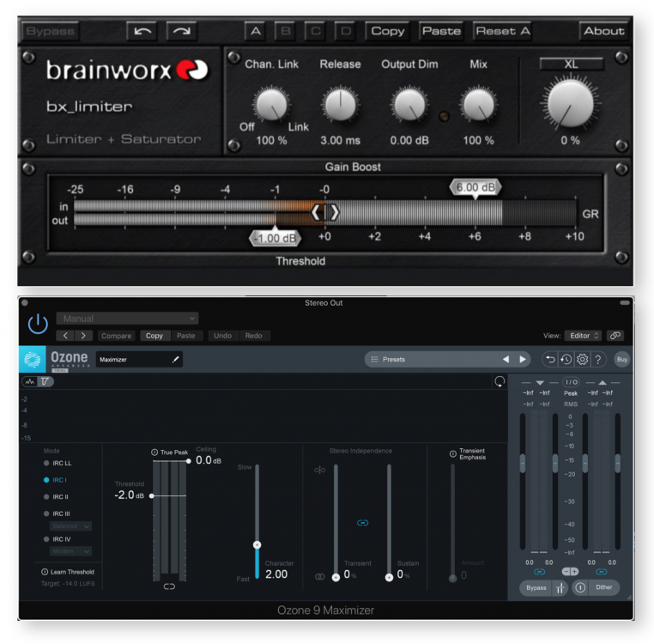Rename module with the pencil icon

175,360
